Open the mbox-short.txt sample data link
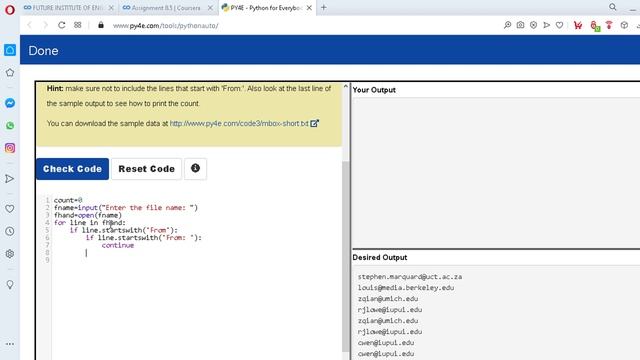This screenshot has height=360, width=640. (x=239, y=123)
